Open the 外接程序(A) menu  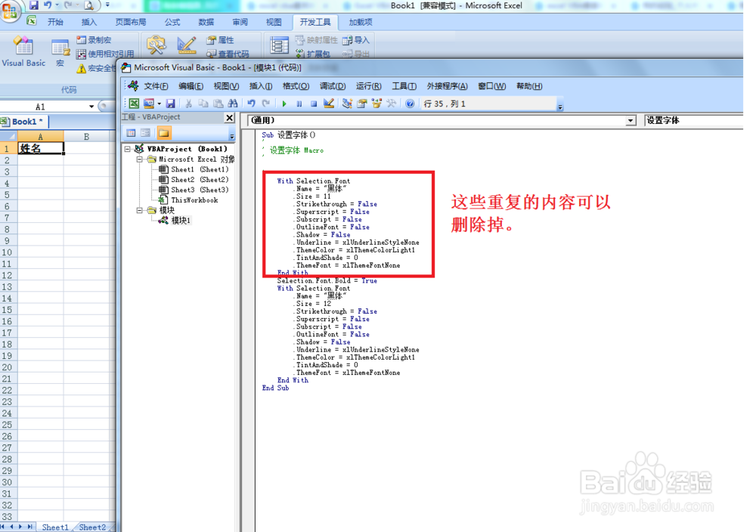(x=447, y=86)
